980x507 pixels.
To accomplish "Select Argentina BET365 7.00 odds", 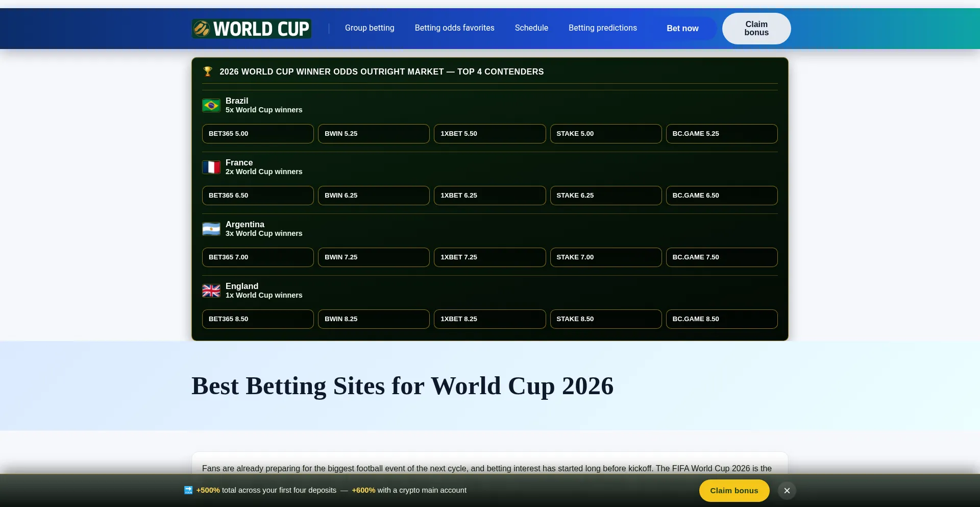I will point(258,257).
